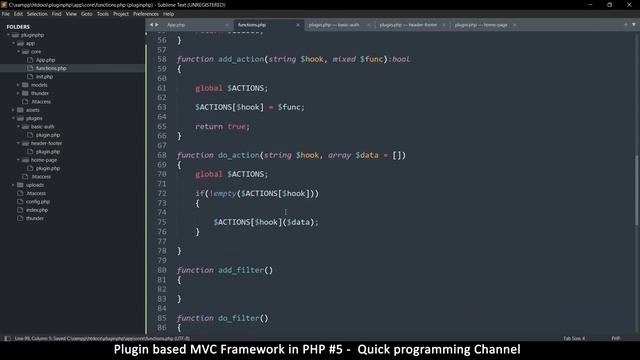The height and width of the screenshot is (360, 640).
Task: Expand the thunder folder under app
Action: (18, 93)
